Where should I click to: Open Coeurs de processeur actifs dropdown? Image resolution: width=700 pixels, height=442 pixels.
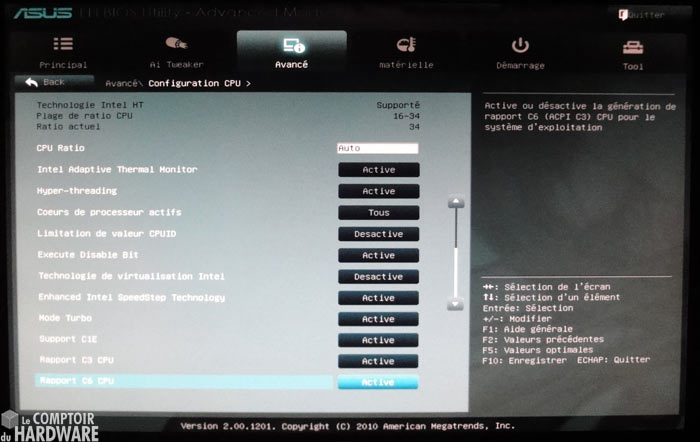378,213
